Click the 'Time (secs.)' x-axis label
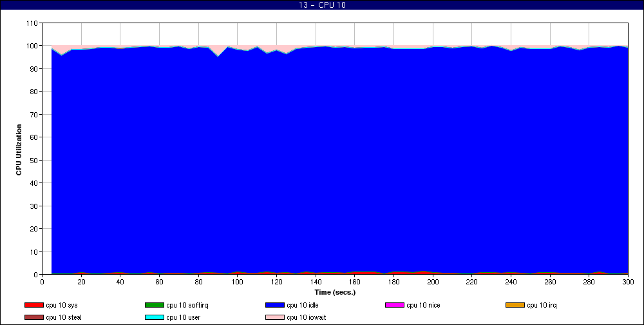The width and height of the screenshot is (644, 325). [335, 292]
